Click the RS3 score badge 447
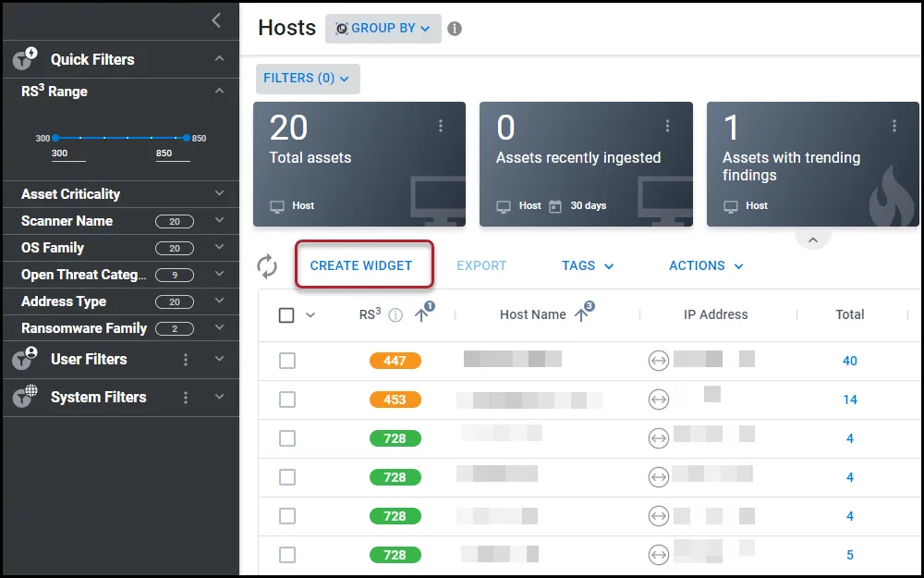 click(395, 361)
